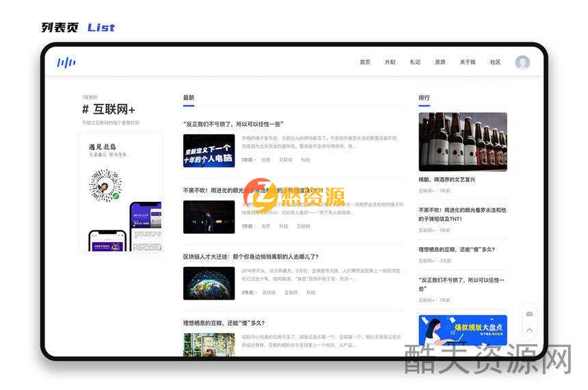Click the floating message icon above back-to-top
Image resolution: width=588 pixels, height=390 pixels.
tap(529, 314)
